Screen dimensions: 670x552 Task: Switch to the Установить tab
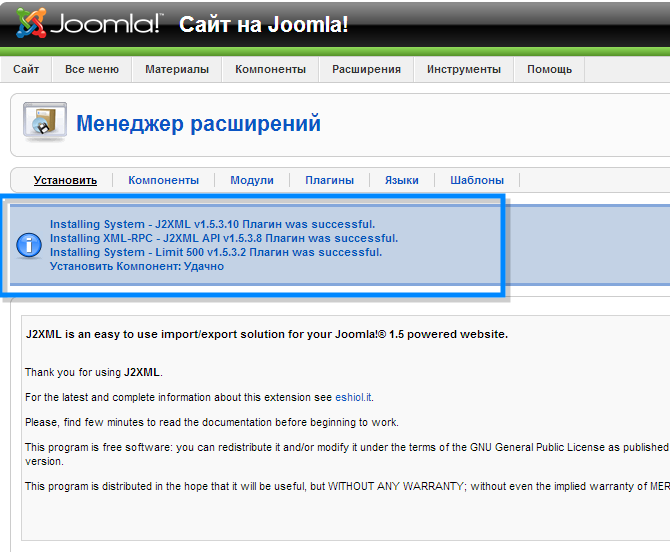click(65, 180)
